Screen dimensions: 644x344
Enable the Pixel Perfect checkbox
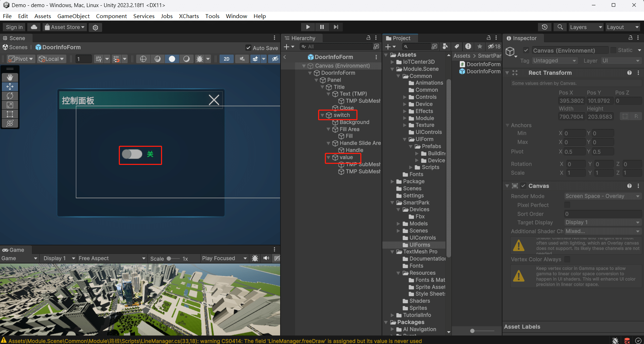click(x=567, y=205)
